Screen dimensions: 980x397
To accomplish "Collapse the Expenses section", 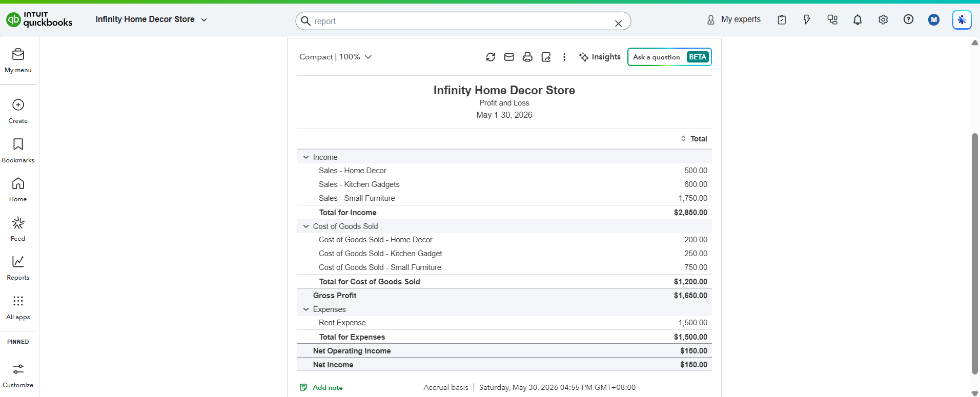I will tap(306, 309).
